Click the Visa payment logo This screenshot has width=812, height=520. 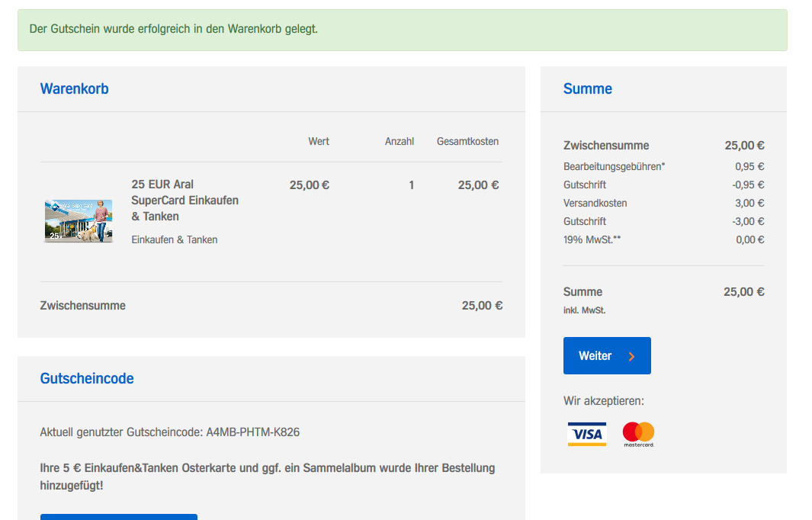tap(586, 434)
